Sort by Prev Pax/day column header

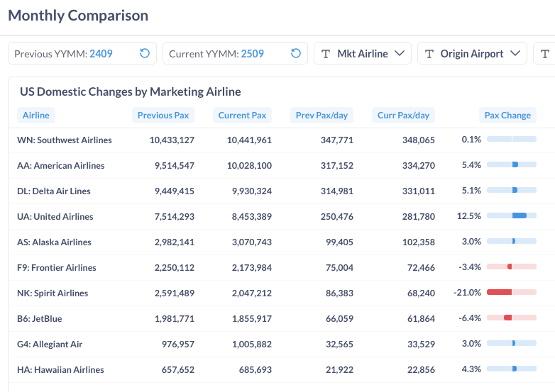tap(321, 116)
